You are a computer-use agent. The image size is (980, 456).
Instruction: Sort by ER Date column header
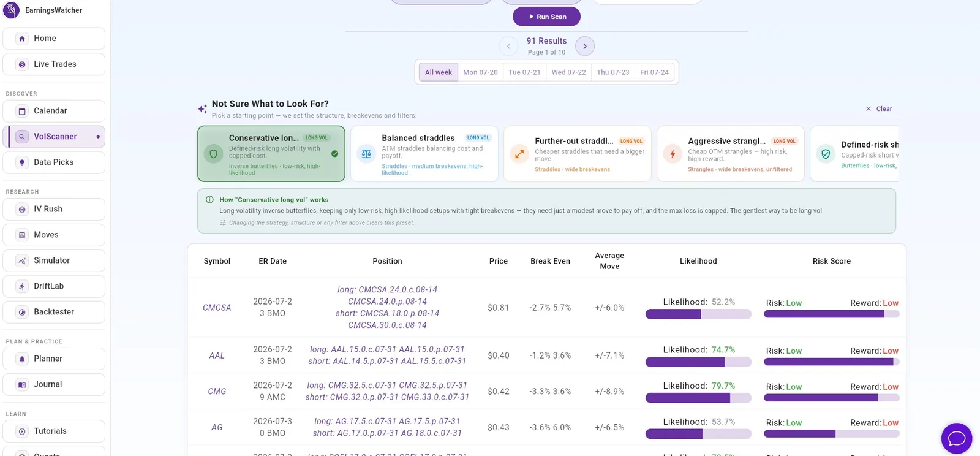[273, 261]
